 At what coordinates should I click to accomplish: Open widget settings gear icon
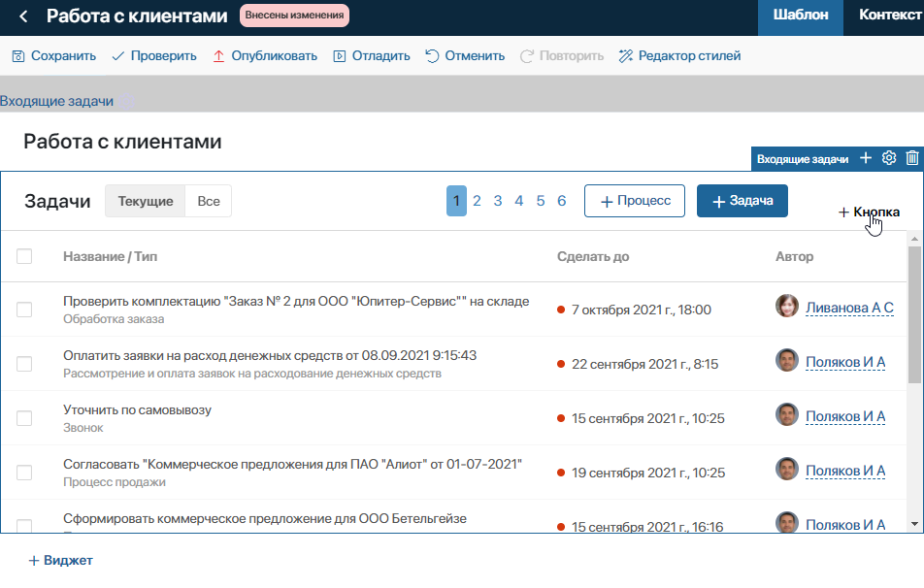(889, 158)
